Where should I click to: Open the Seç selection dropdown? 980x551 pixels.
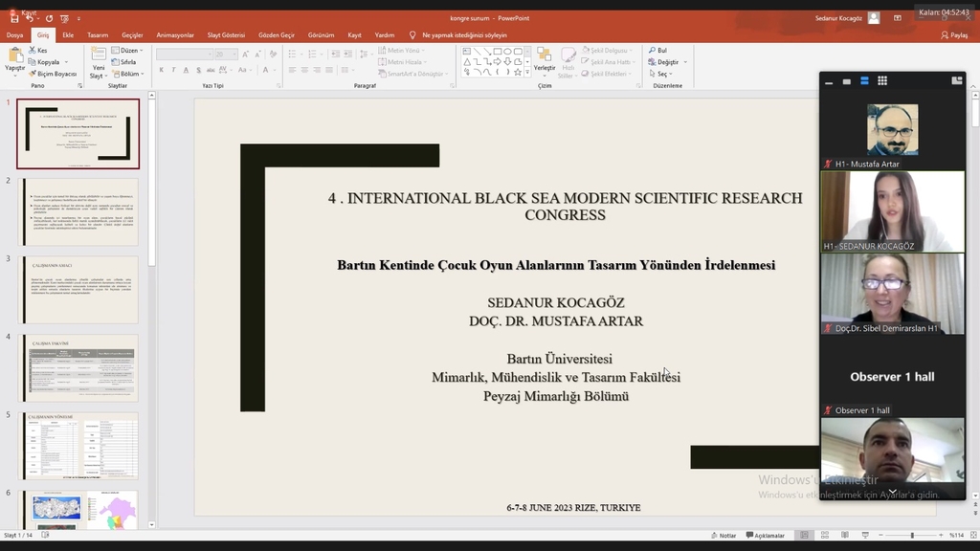pyautogui.click(x=660, y=74)
